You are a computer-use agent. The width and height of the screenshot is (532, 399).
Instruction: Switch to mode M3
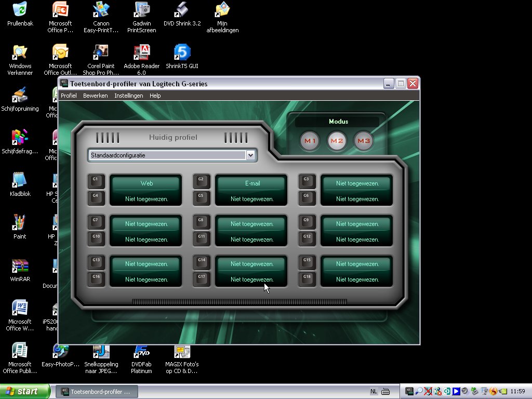[x=363, y=141]
